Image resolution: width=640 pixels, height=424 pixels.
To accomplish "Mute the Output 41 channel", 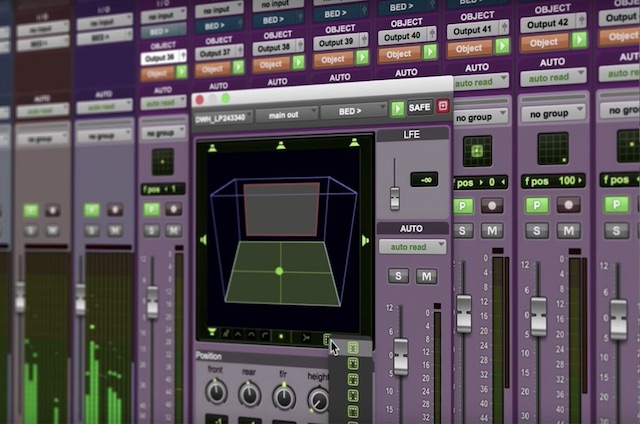I will pos(492,231).
